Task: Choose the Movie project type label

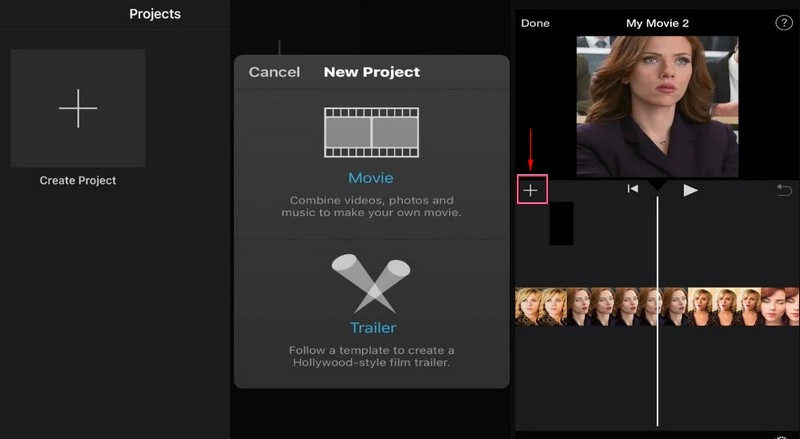Action: [x=371, y=178]
